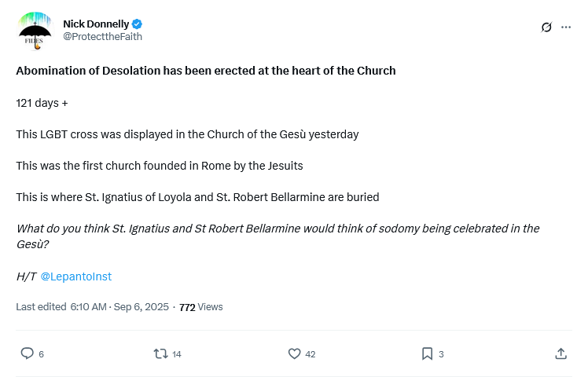Open the 772 Views analytics

(200, 307)
